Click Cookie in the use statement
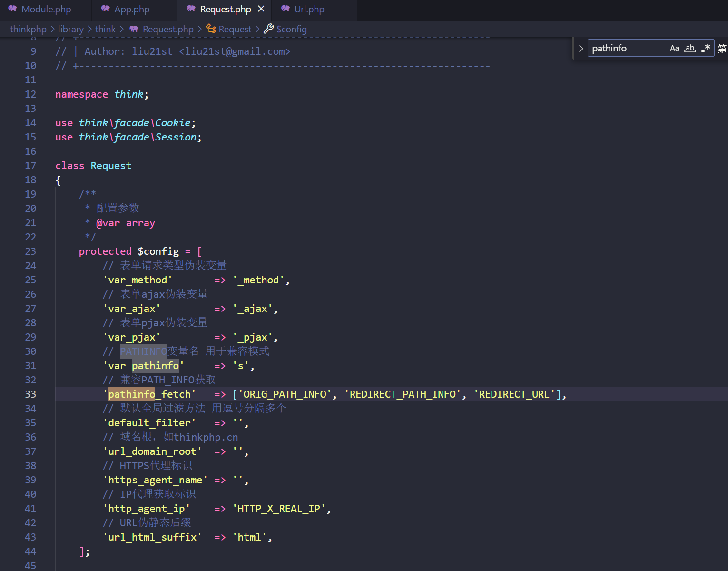The height and width of the screenshot is (571, 728). click(x=173, y=123)
